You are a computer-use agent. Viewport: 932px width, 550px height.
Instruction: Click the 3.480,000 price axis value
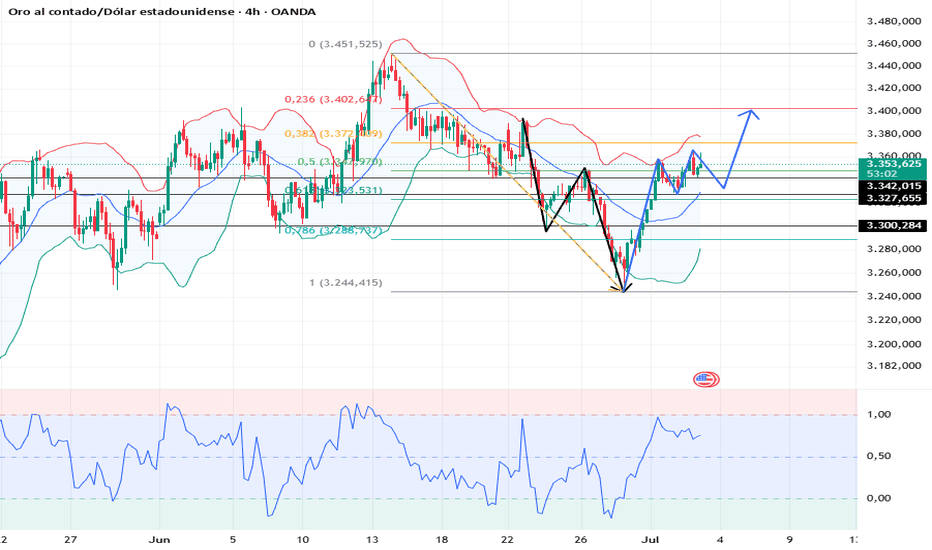(x=894, y=21)
